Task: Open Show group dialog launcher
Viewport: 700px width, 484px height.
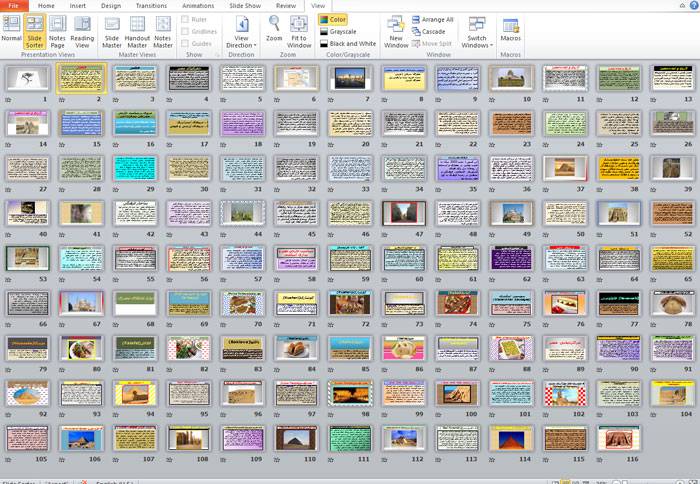Action: pos(218,55)
